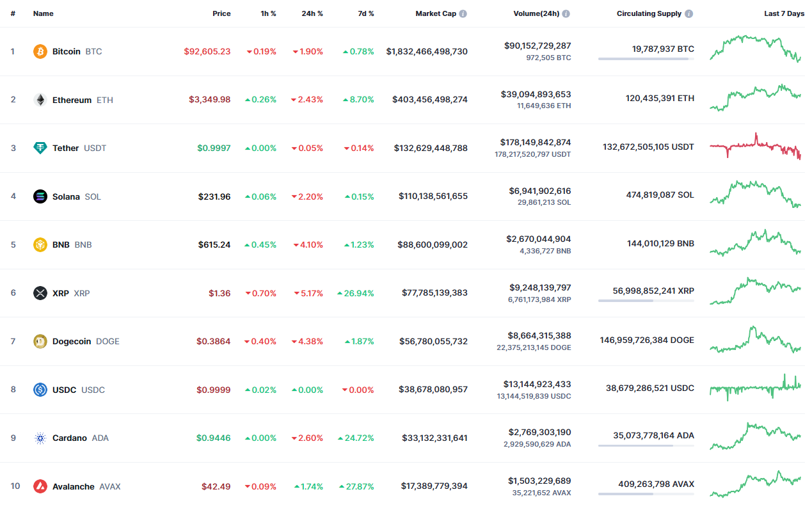The width and height of the screenshot is (812, 510).
Task: Click the BNB logo icon
Action: tap(40, 244)
